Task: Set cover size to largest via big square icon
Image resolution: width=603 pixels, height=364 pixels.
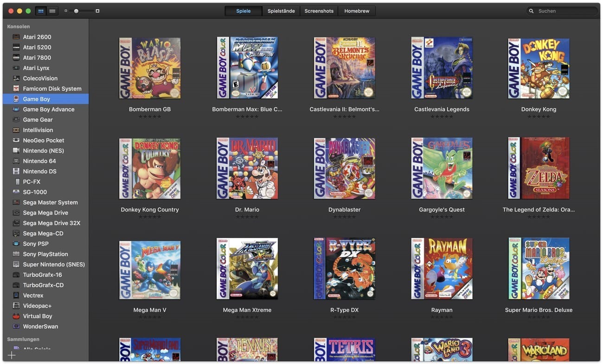Action: click(x=97, y=11)
